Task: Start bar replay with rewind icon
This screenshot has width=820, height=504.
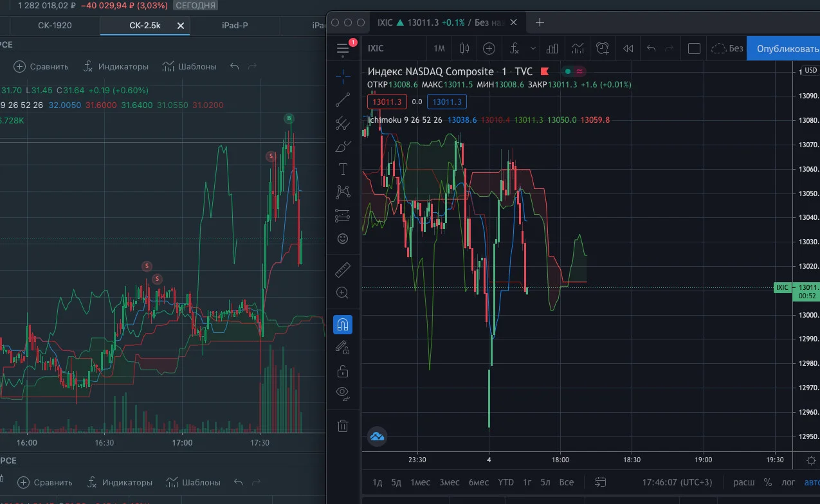Action: point(628,48)
